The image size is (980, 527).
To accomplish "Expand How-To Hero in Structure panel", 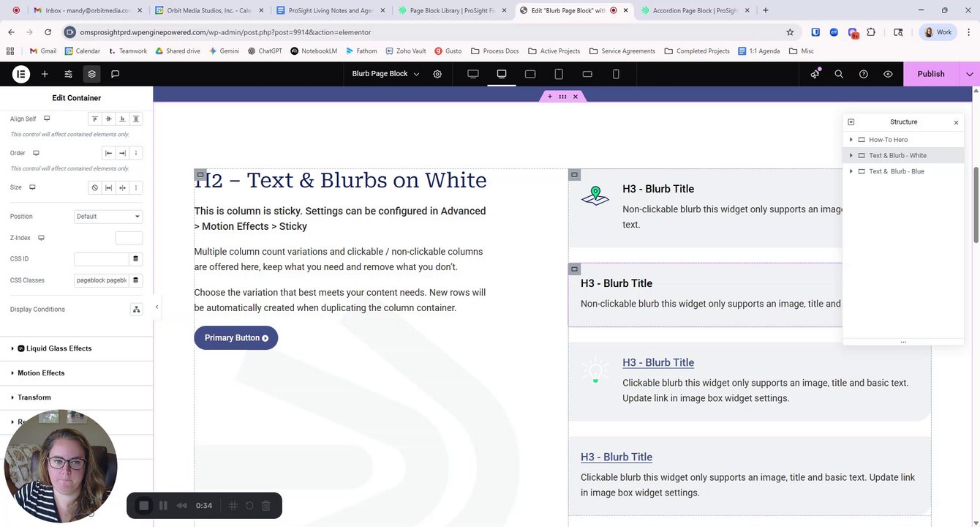I will click(x=851, y=140).
